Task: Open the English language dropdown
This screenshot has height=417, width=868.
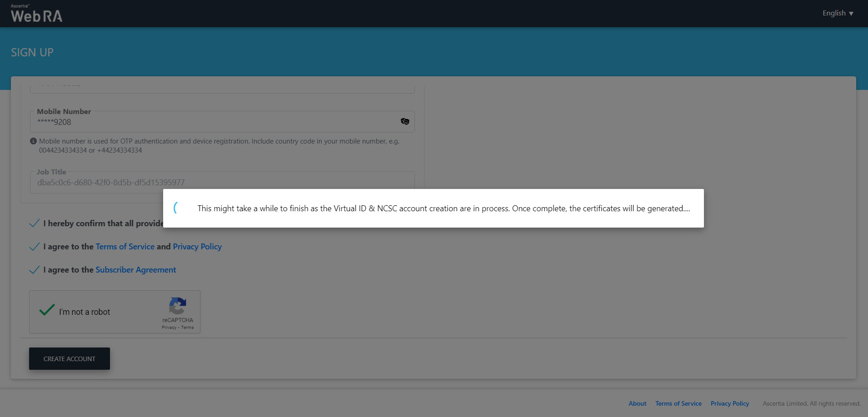Action: (x=833, y=13)
